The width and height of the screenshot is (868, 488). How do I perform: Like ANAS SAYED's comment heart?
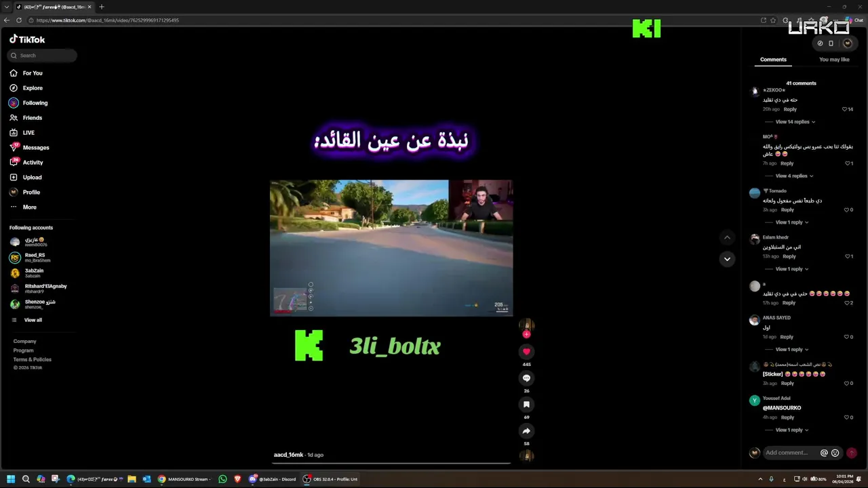click(847, 337)
